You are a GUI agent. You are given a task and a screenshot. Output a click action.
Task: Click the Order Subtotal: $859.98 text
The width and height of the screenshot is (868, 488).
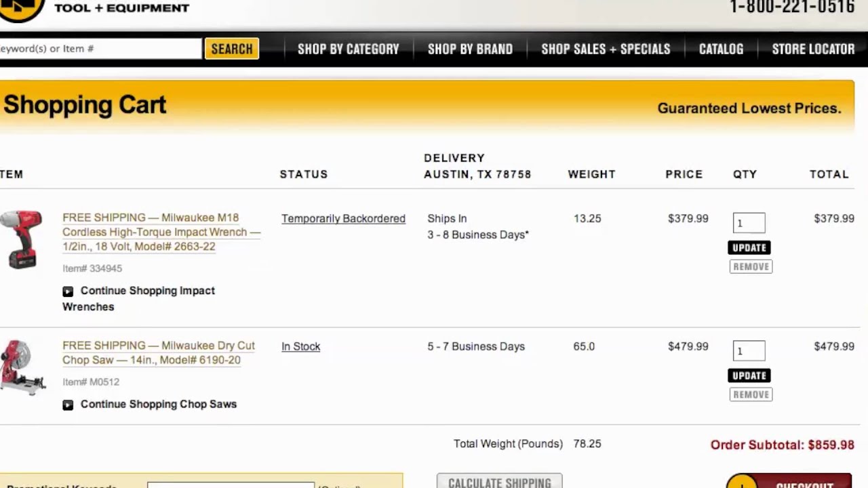[782, 445]
